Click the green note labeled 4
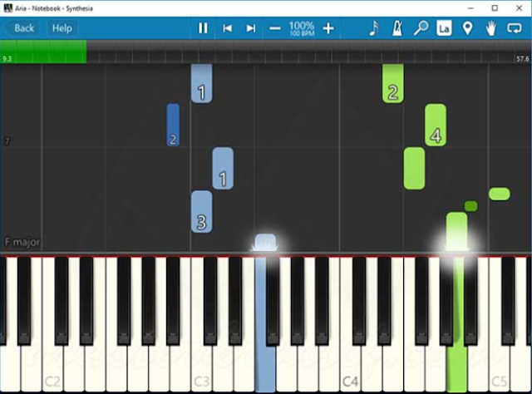Image resolution: width=532 pixels, height=394 pixels. [x=436, y=126]
